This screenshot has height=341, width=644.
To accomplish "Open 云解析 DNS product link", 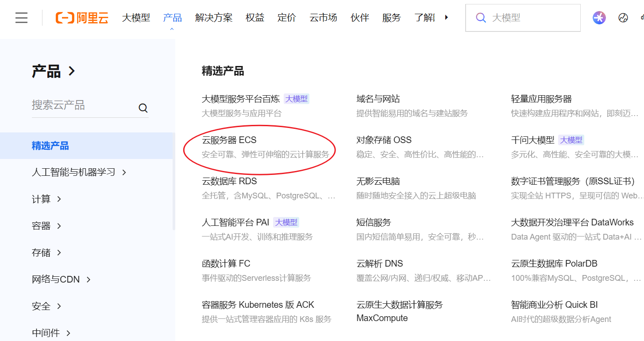I will click(380, 263).
